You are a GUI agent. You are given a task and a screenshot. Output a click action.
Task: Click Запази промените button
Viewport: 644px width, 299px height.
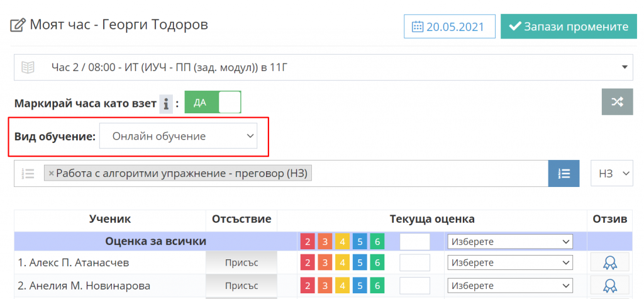tap(568, 26)
